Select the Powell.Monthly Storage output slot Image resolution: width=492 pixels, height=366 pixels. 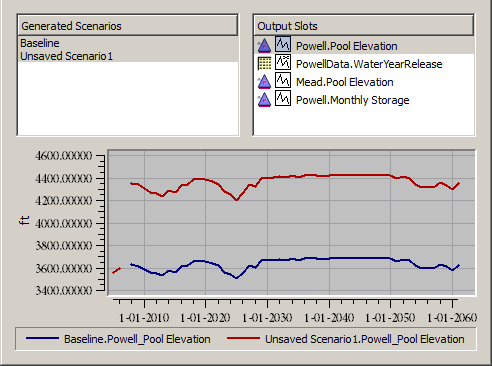[364, 100]
